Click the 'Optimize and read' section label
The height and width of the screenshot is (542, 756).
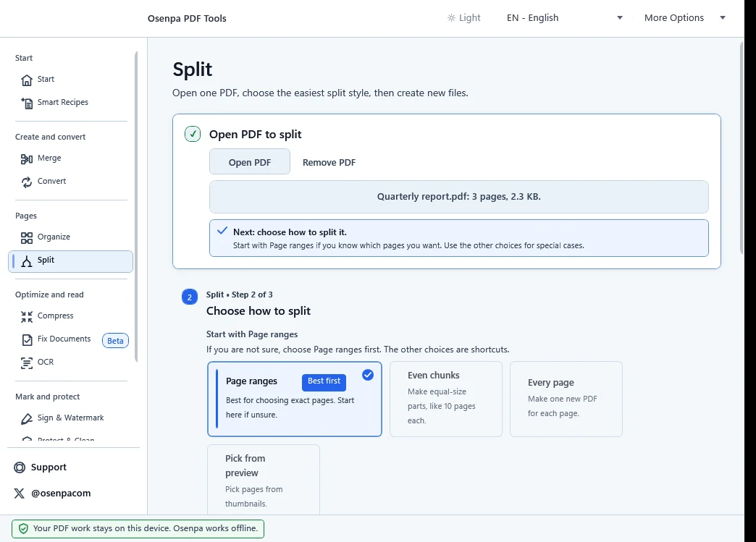(49, 295)
